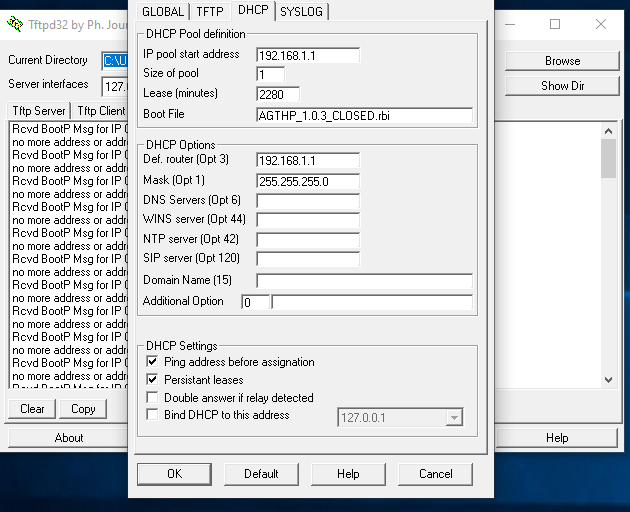630x512 pixels.
Task: Click the log scrollbar thumb
Action: coord(608,158)
